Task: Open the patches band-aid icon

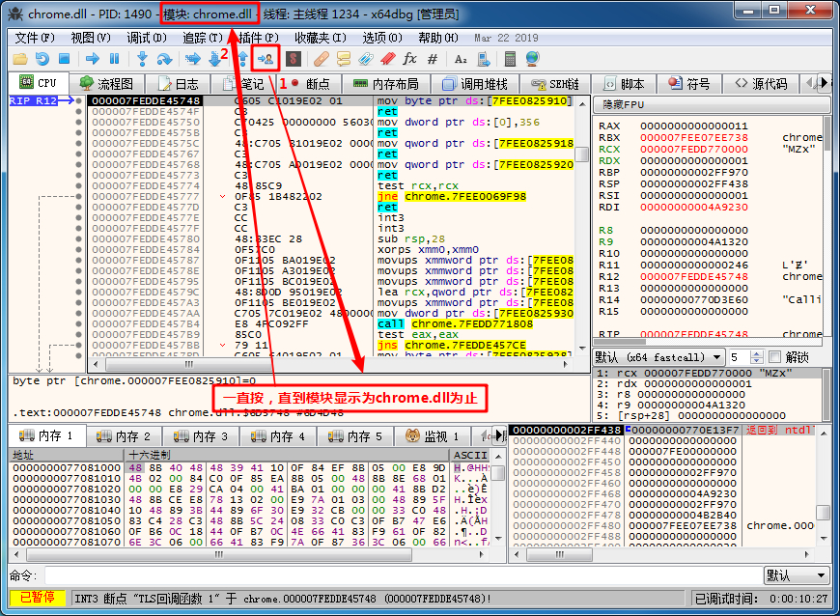Action: 322,59
